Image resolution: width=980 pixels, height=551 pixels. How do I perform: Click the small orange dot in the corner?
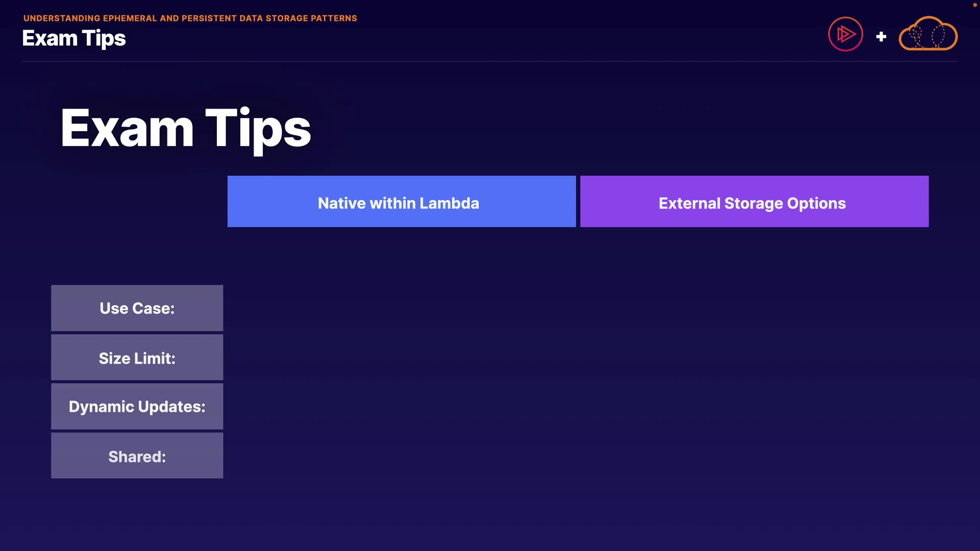click(x=974, y=5)
